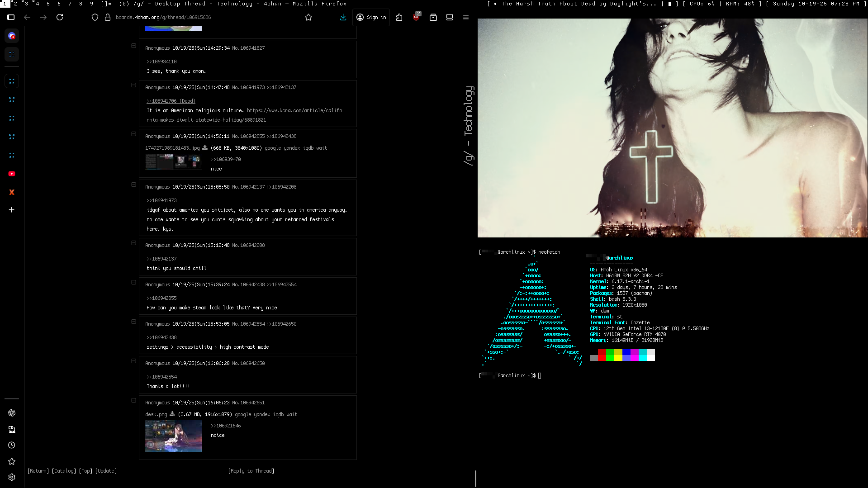Open the Firefox downloads panel
This screenshot has width=868, height=488.
click(343, 17)
